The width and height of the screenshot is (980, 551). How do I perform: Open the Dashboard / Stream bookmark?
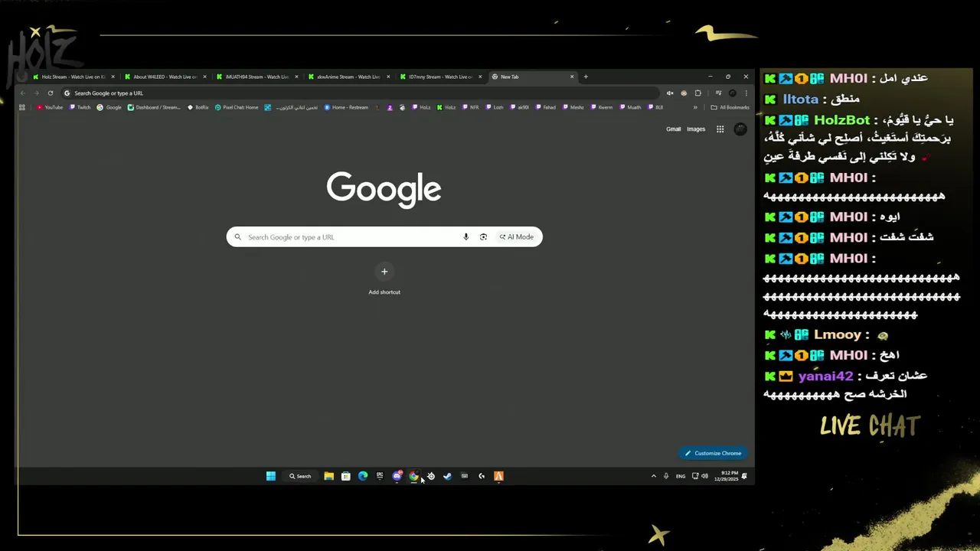coord(155,107)
